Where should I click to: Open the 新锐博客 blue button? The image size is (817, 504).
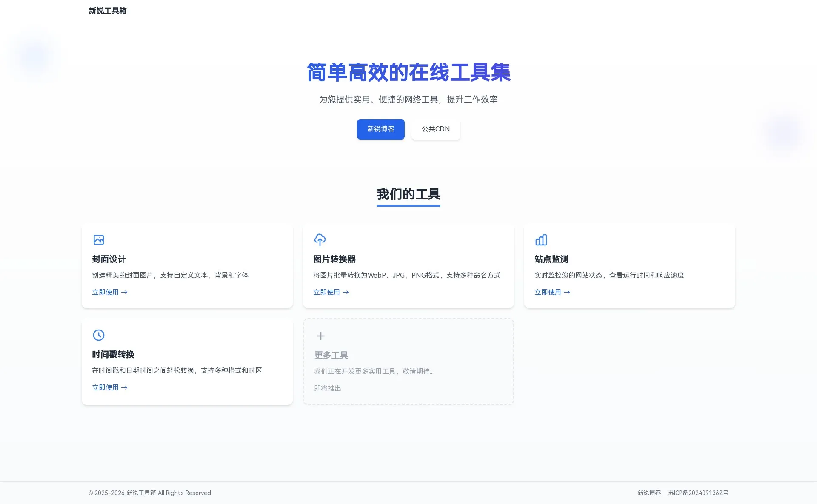click(x=380, y=129)
